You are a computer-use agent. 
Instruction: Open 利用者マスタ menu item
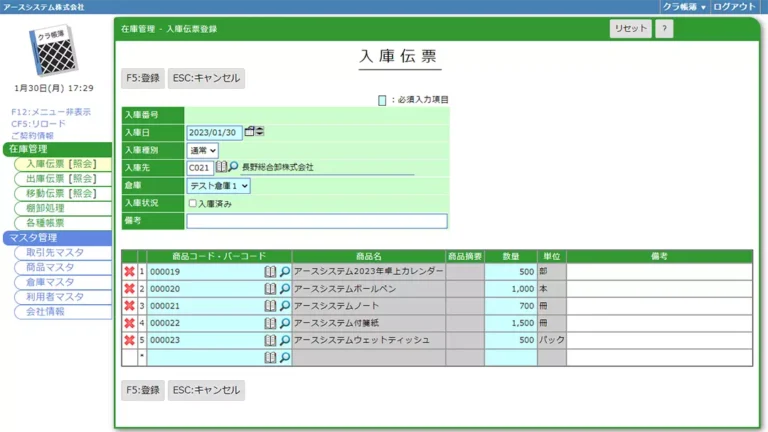(62, 297)
